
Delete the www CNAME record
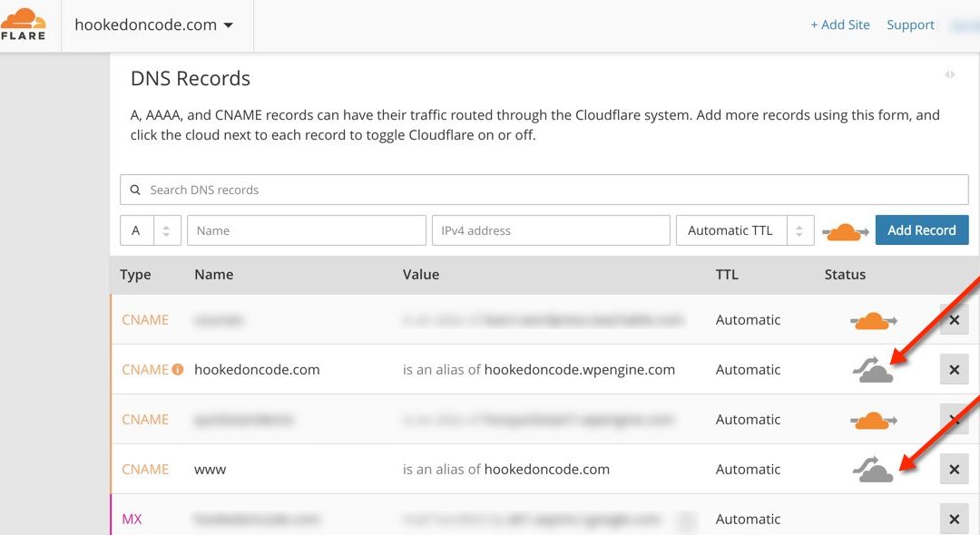955,470
